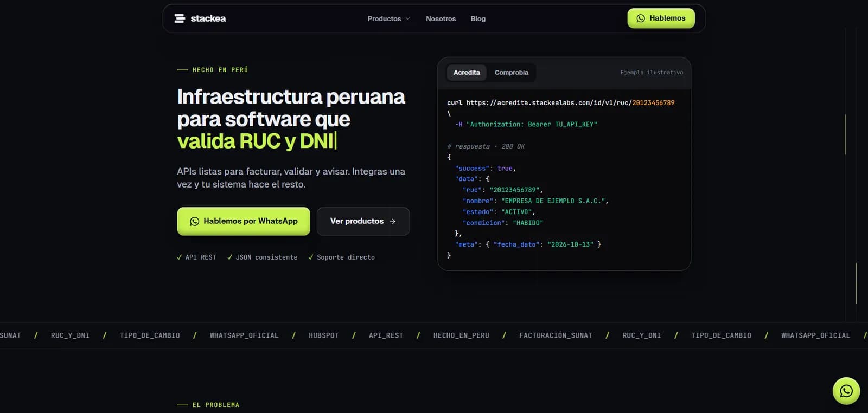Click the RUC number 20123456789 in curl URL
Screen dimensions: 868x413
pyautogui.click(x=653, y=103)
